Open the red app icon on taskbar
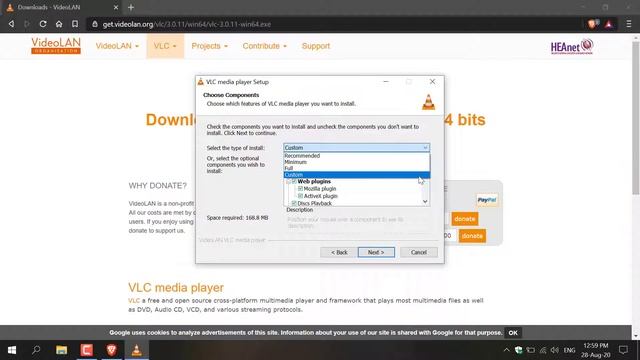 [x=87, y=350]
